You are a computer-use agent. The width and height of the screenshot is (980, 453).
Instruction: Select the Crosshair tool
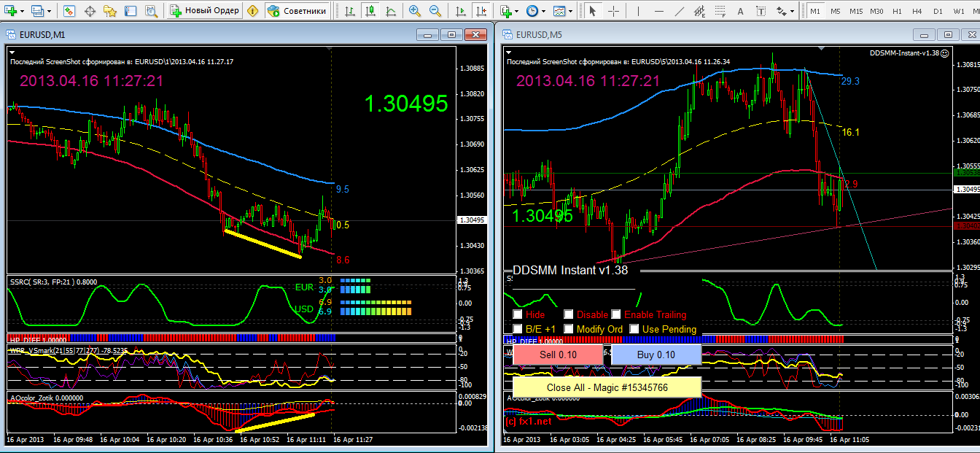(613, 11)
